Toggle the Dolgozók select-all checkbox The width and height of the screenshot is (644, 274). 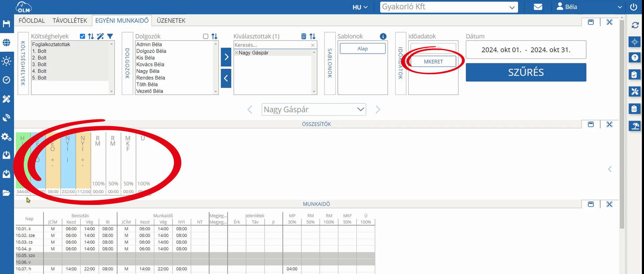tap(206, 36)
